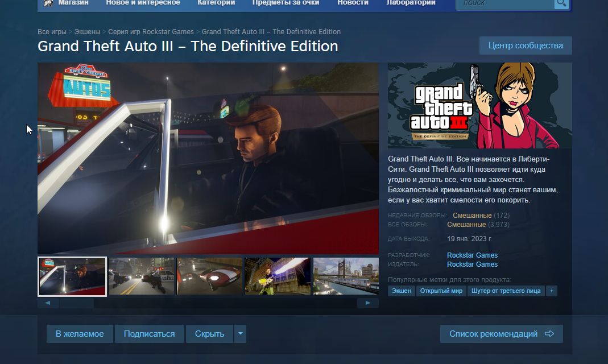The height and width of the screenshot is (364, 608).
Task: Open the Магазин menu
Action: [73, 3]
